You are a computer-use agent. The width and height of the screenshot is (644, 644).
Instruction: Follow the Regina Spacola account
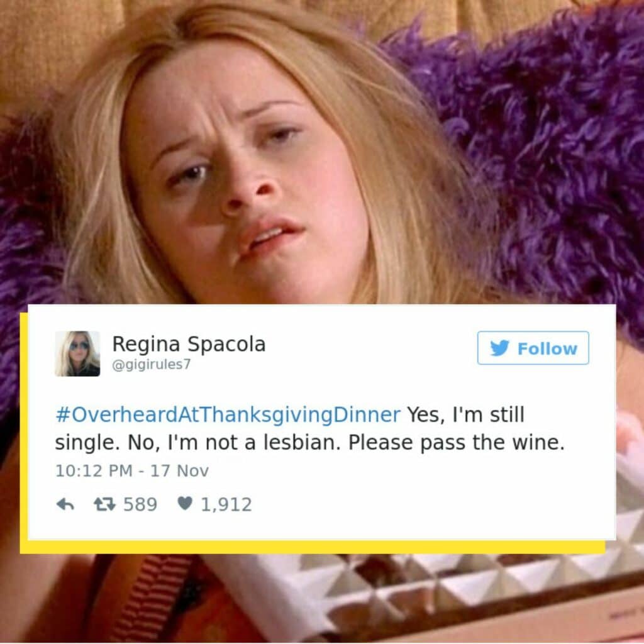pyautogui.click(x=533, y=348)
